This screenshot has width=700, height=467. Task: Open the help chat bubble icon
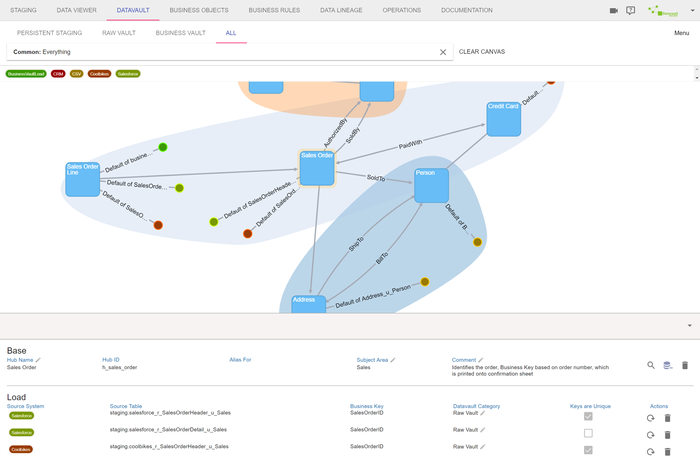[x=630, y=10]
